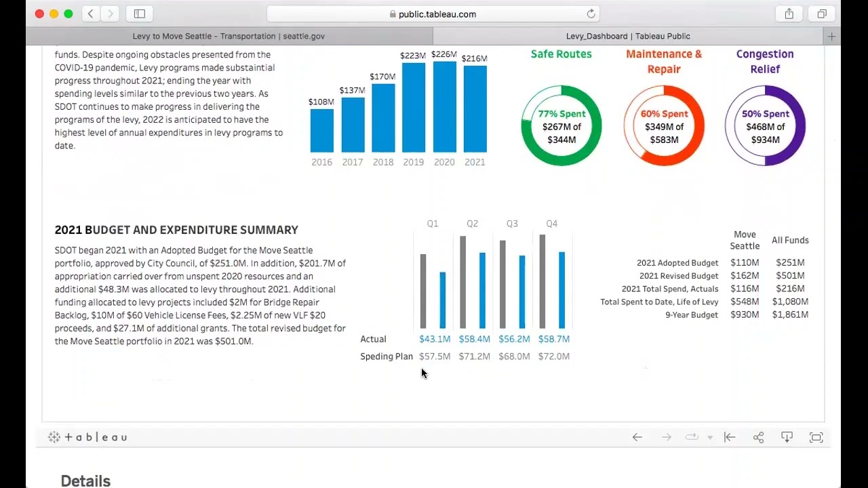Viewport: 868px width, 488px height.
Task: Click the 2021 Revised Budget $501M value
Action: pos(790,276)
